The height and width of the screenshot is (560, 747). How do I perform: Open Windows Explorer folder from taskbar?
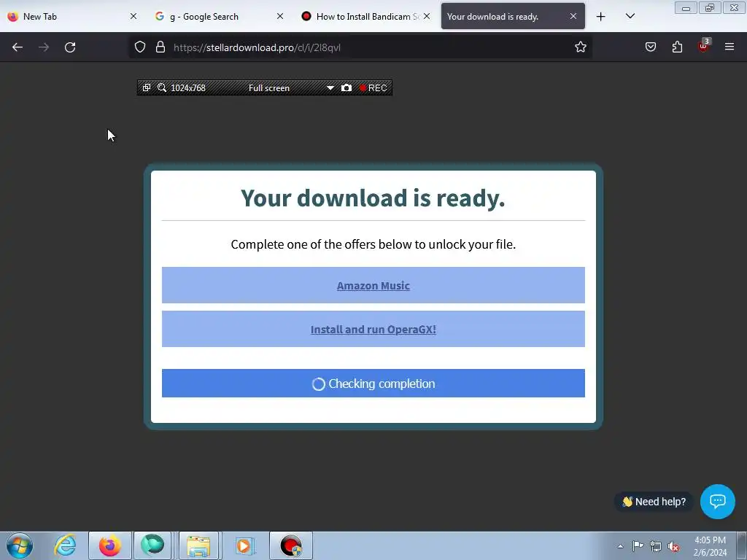pos(198,545)
